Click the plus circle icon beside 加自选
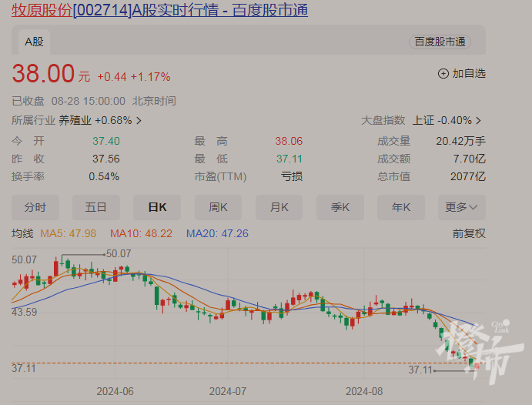Screen dimensions: 532x405 [x=443, y=74]
